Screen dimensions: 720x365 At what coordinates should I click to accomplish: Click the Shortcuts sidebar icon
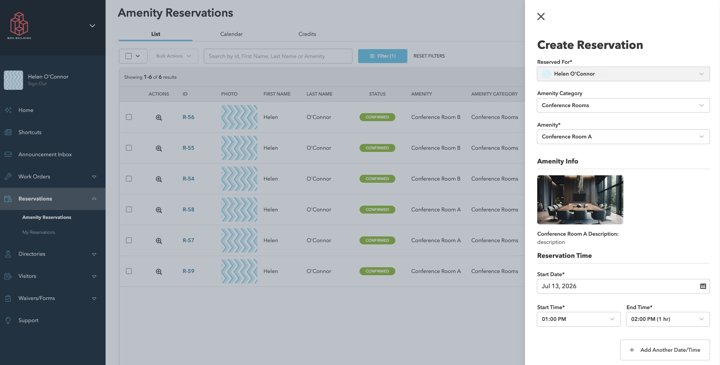[8, 132]
